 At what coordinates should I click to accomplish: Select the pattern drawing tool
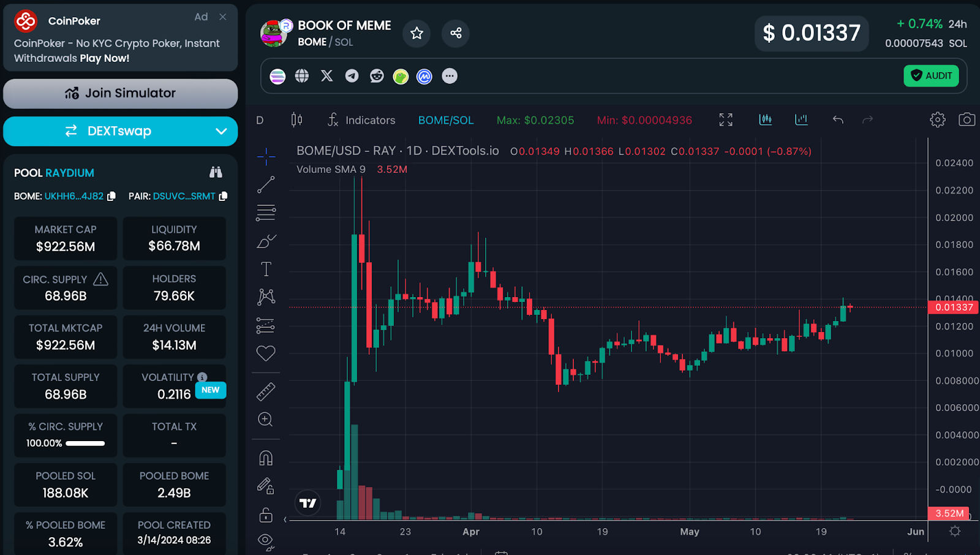click(x=266, y=297)
